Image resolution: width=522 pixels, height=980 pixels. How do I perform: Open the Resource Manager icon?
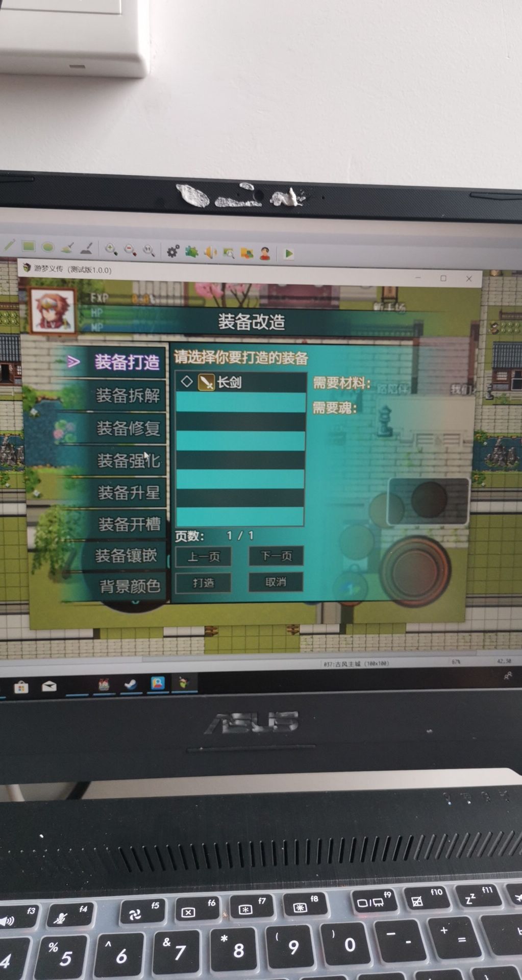(x=247, y=253)
